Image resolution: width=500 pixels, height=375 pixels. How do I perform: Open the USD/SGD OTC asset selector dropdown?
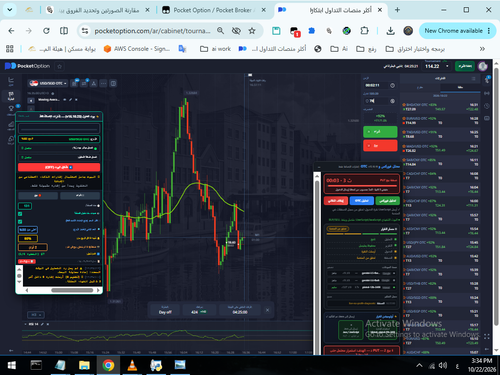[48, 83]
